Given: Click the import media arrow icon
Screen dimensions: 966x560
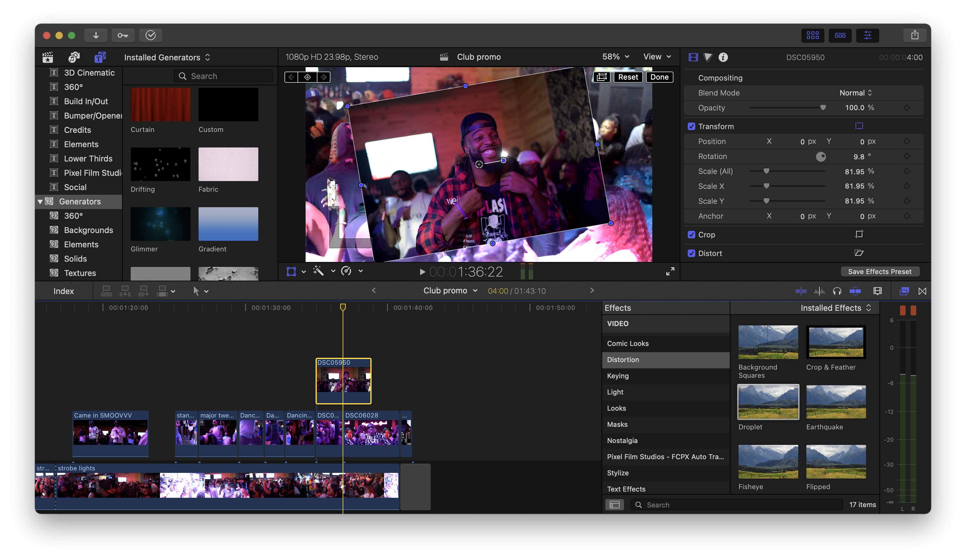Looking at the screenshot, I should point(96,35).
